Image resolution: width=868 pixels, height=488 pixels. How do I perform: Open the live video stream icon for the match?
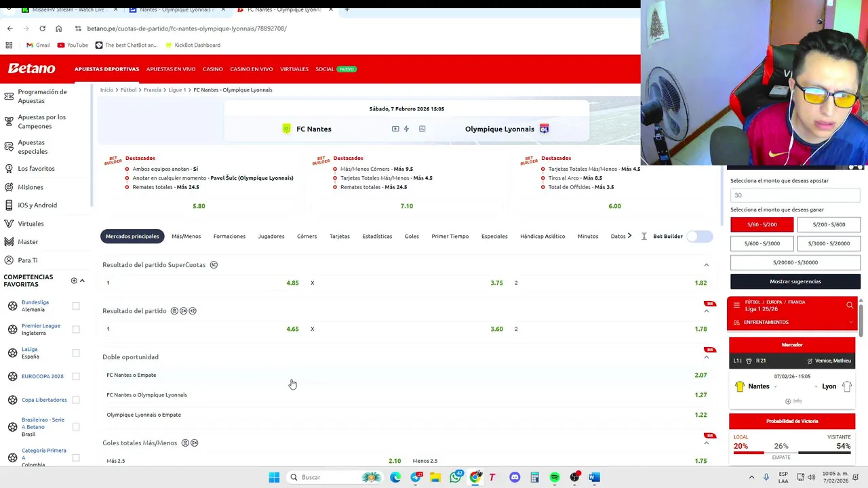point(395,129)
